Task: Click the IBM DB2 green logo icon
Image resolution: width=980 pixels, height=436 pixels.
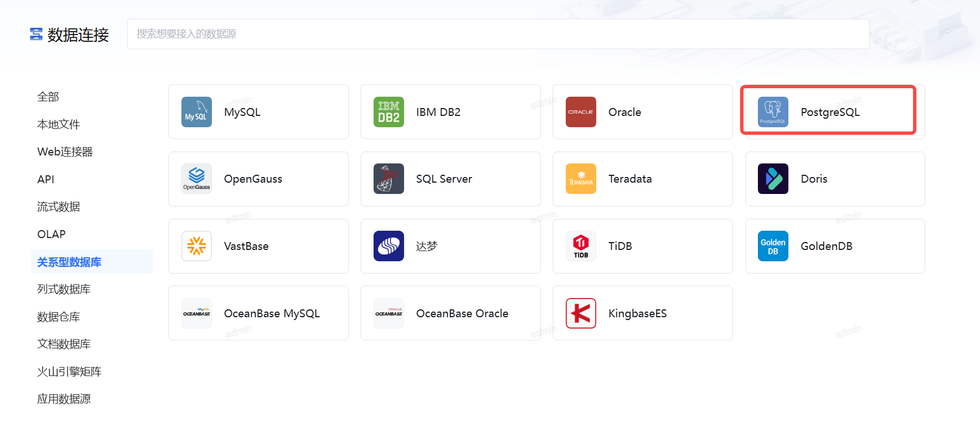Action: 389,112
